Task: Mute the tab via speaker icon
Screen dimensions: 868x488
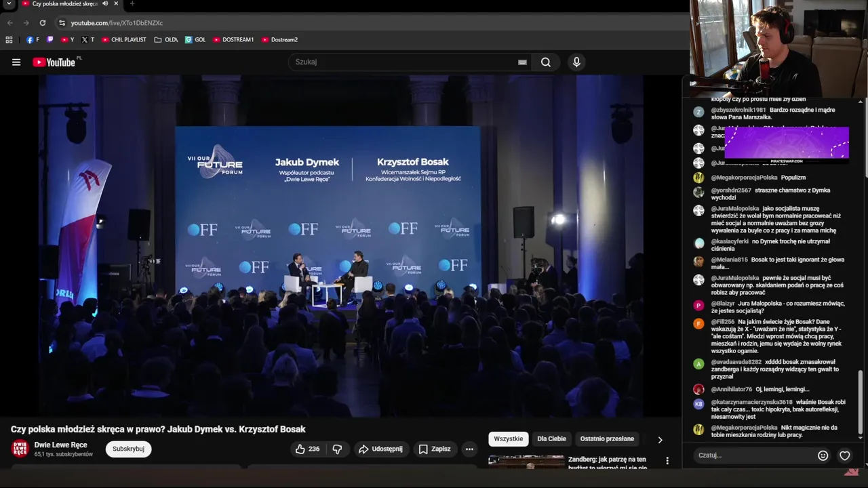Action: click(x=105, y=3)
